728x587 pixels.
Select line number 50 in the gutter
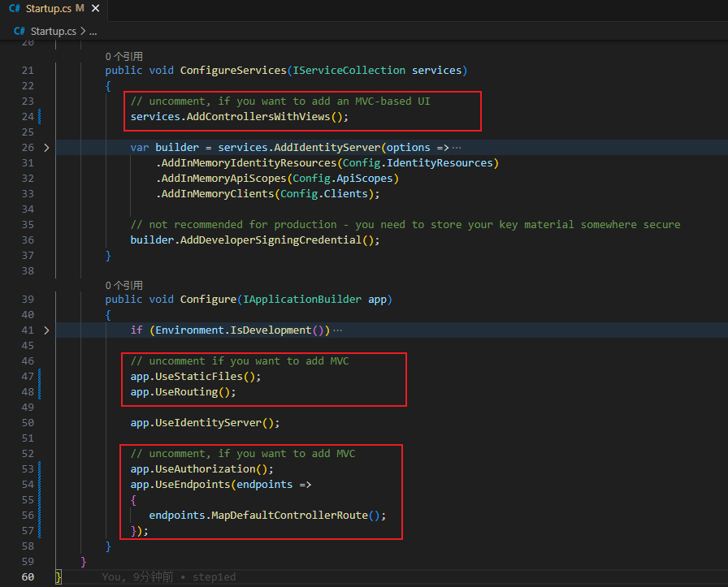point(28,423)
